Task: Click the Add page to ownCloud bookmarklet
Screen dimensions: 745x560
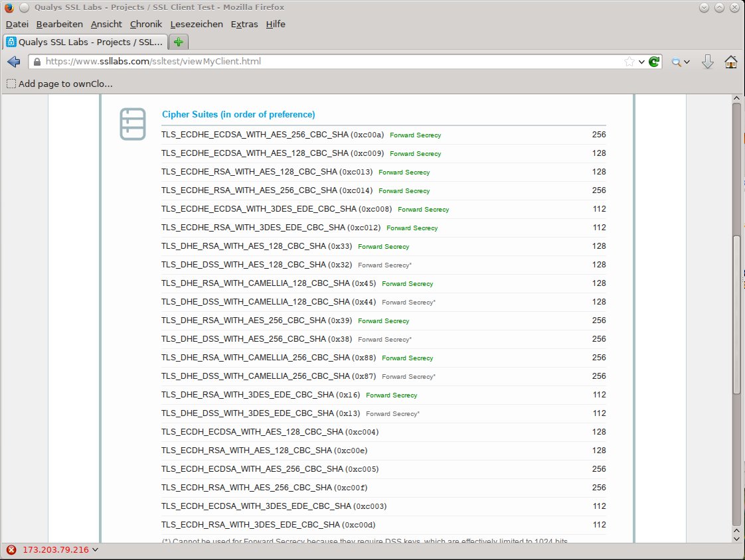Action: [x=60, y=84]
